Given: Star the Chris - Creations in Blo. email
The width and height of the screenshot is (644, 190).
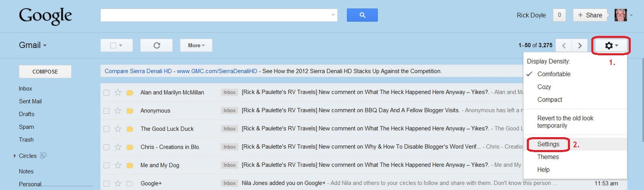Looking at the screenshot, I should tap(118, 147).
